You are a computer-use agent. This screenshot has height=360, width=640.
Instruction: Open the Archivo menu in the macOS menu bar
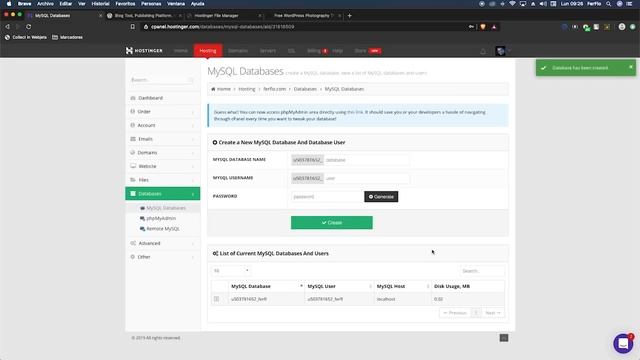pyautogui.click(x=45, y=4)
